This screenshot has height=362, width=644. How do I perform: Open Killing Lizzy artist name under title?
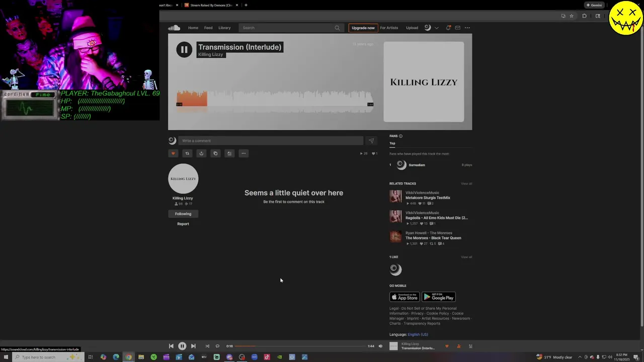pos(210,54)
